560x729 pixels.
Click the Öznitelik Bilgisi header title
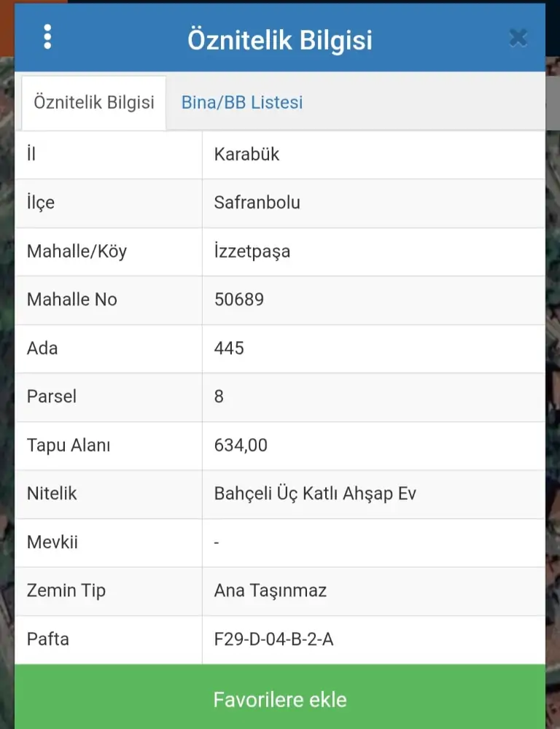pyautogui.click(x=280, y=39)
